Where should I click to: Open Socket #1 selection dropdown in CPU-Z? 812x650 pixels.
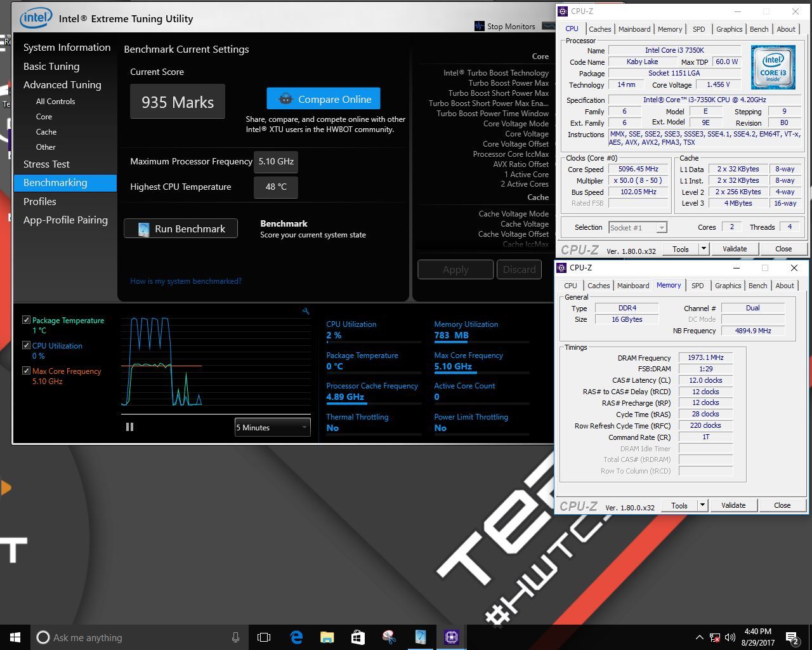click(x=638, y=227)
